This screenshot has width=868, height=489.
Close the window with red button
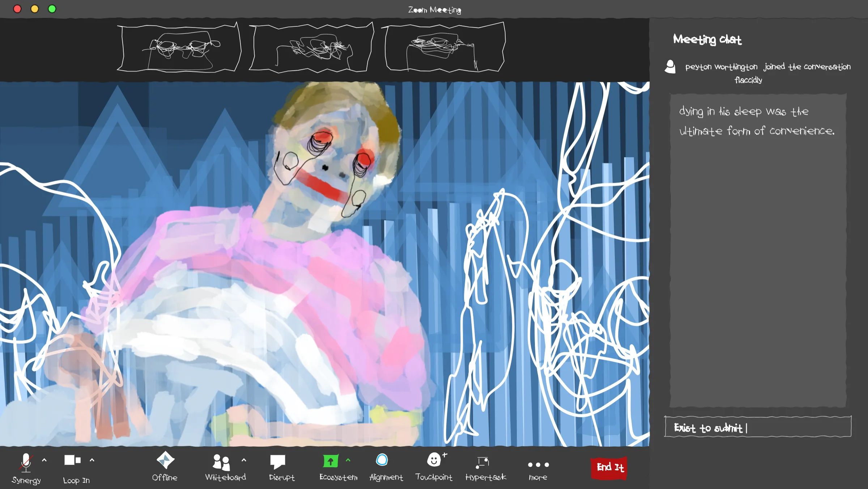(x=17, y=9)
